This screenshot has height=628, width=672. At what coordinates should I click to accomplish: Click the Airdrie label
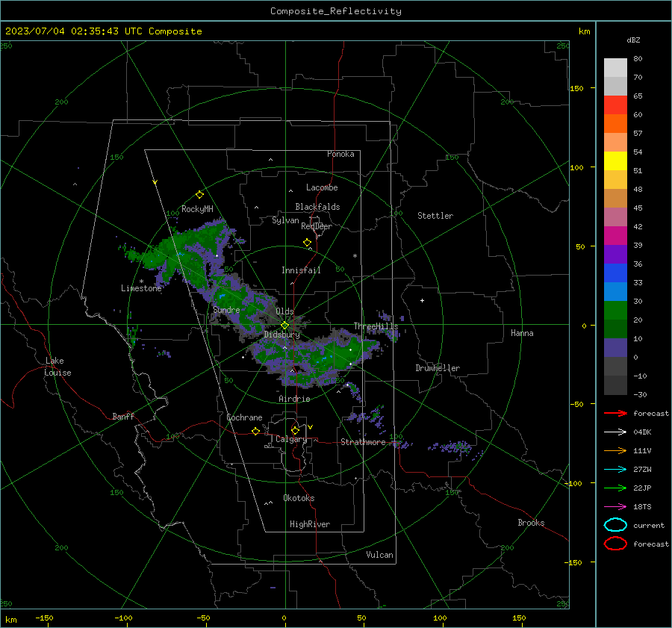294,399
